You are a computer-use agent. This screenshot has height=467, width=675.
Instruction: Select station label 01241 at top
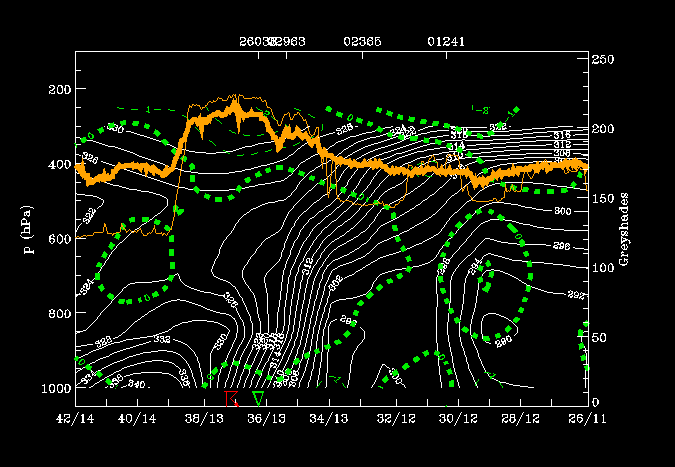(445, 42)
